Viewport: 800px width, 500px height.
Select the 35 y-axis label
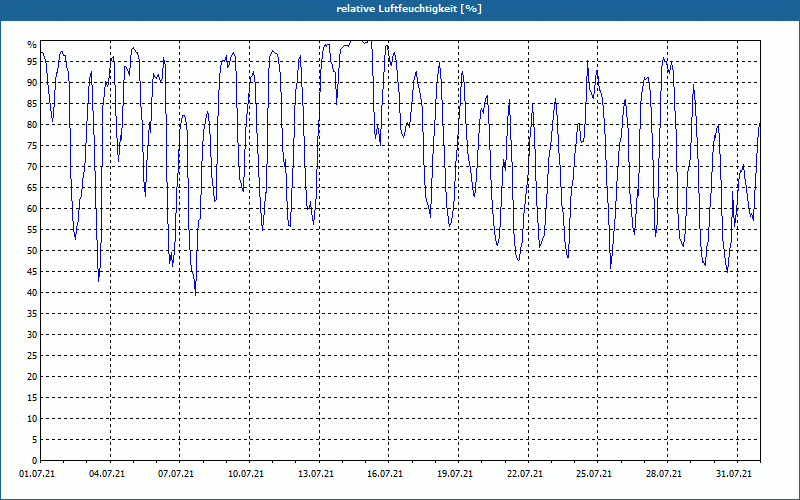coord(32,314)
